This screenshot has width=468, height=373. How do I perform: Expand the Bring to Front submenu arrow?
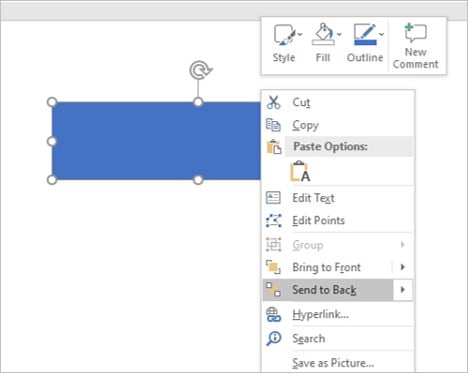pyautogui.click(x=403, y=267)
